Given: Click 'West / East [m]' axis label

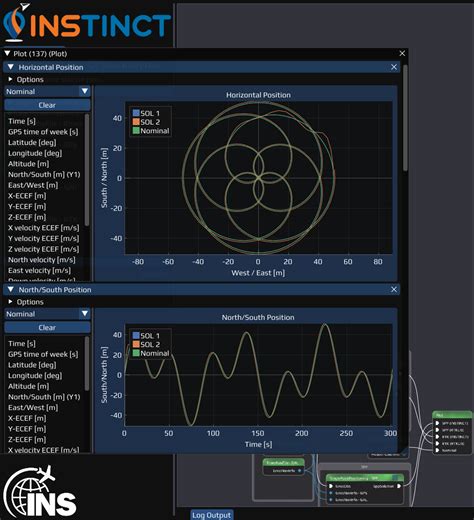Looking at the screenshot, I should tap(258, 273).
